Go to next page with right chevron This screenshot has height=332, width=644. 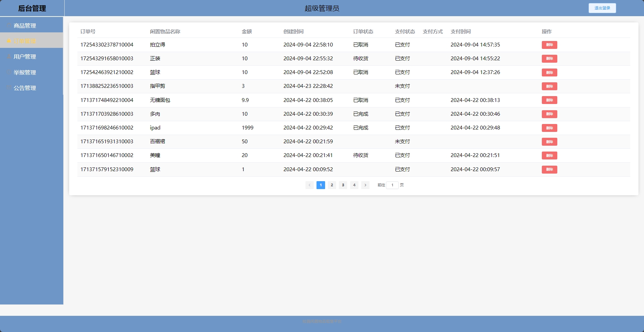coord(365,185)
